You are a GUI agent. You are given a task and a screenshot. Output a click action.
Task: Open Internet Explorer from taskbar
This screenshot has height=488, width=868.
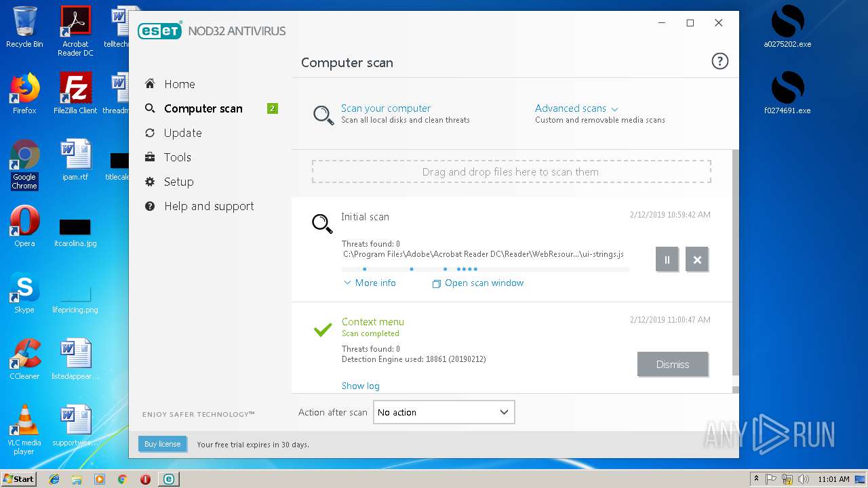click(x=54, y=479)
